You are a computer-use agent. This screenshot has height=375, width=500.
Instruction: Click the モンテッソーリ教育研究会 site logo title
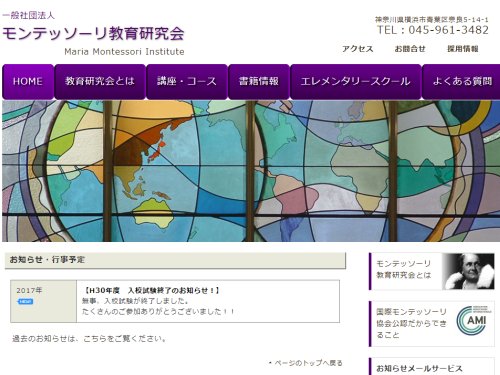coord(93,33)
